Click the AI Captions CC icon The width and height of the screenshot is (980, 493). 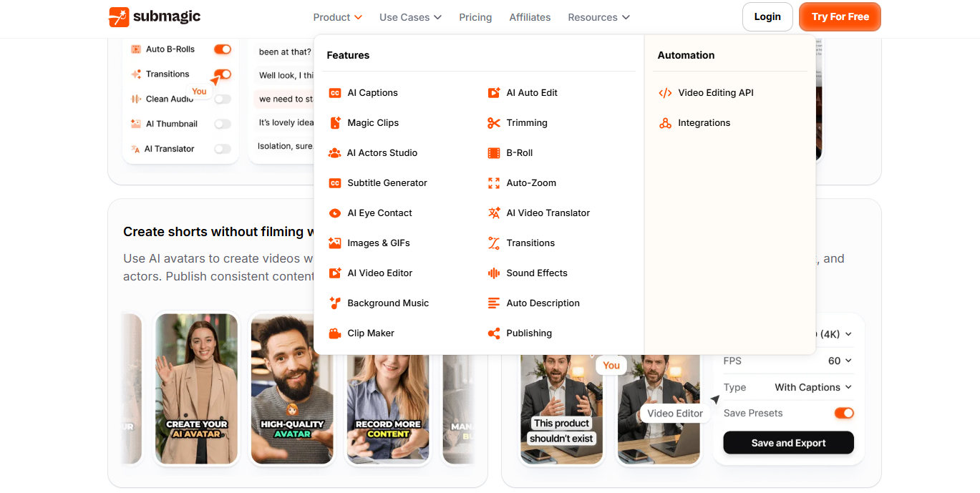[x=335, y=93]
